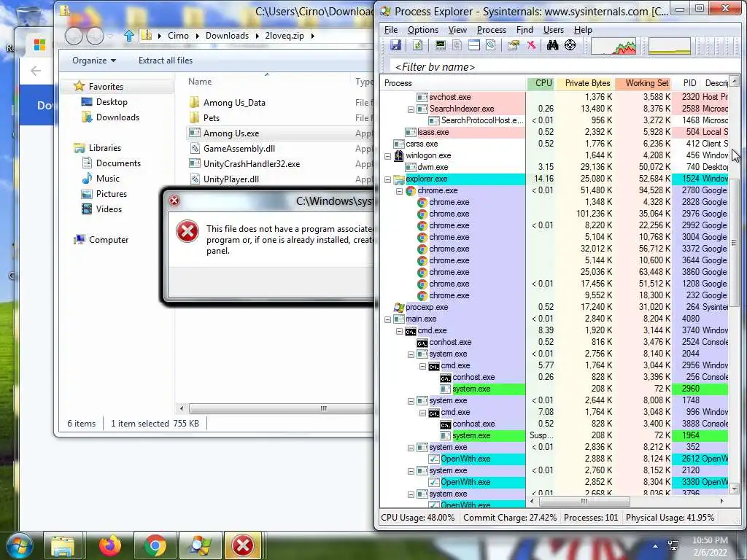Click the crosshair Find Window's Process icon
The image size is (747, 560).
570,45
